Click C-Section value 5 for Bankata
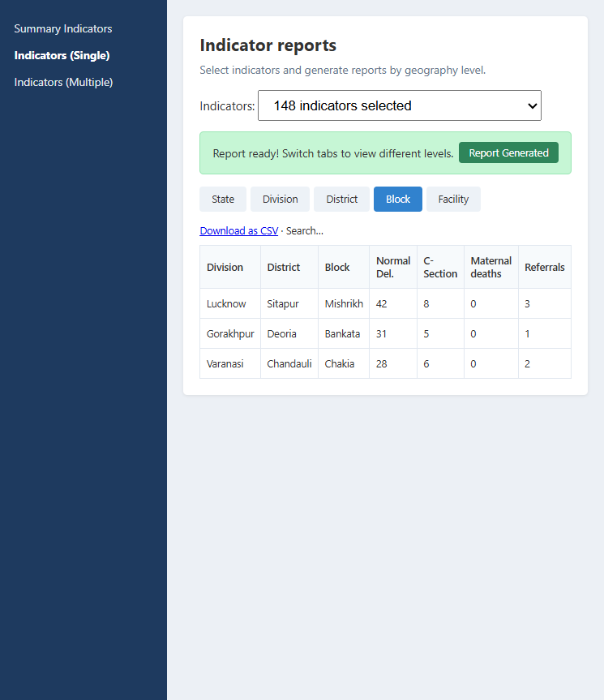Screen dimensions: 604x700 click(x=440, y=333)
